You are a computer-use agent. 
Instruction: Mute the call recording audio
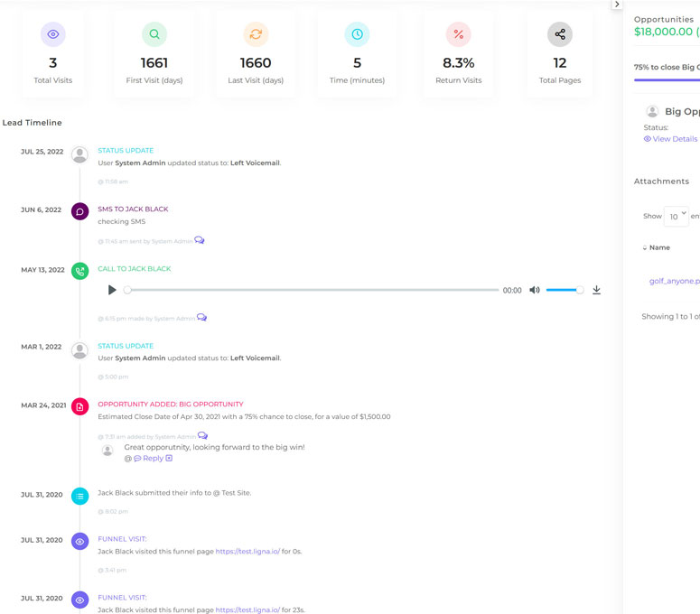point(535,290)
